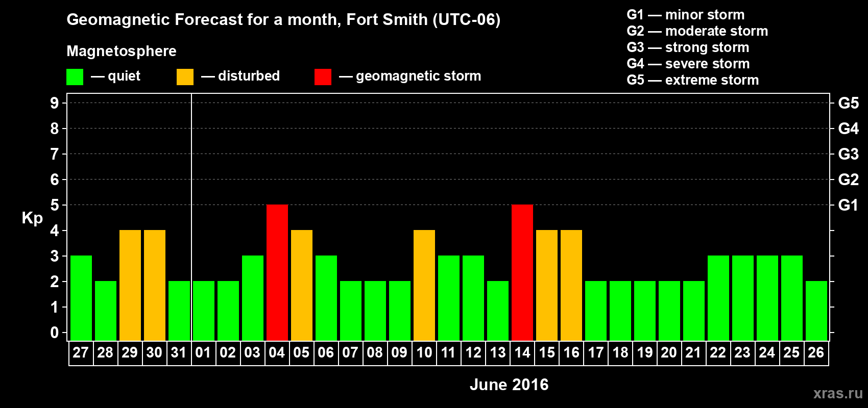Click date label 20 on the axis

coord(669,353)
